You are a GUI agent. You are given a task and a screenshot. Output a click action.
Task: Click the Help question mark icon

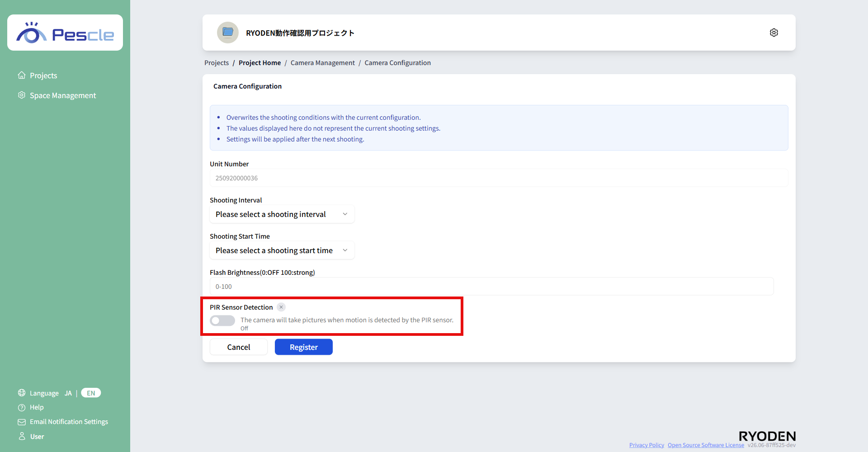(22, 407)
